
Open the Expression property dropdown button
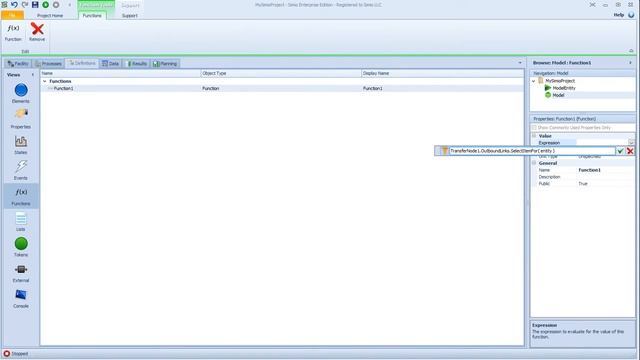coord(631,142)
